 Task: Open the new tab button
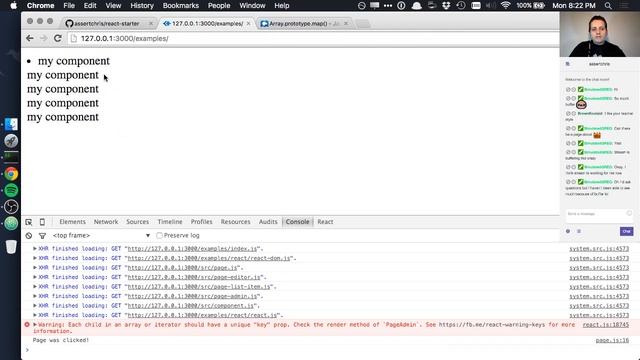point(363,24)
